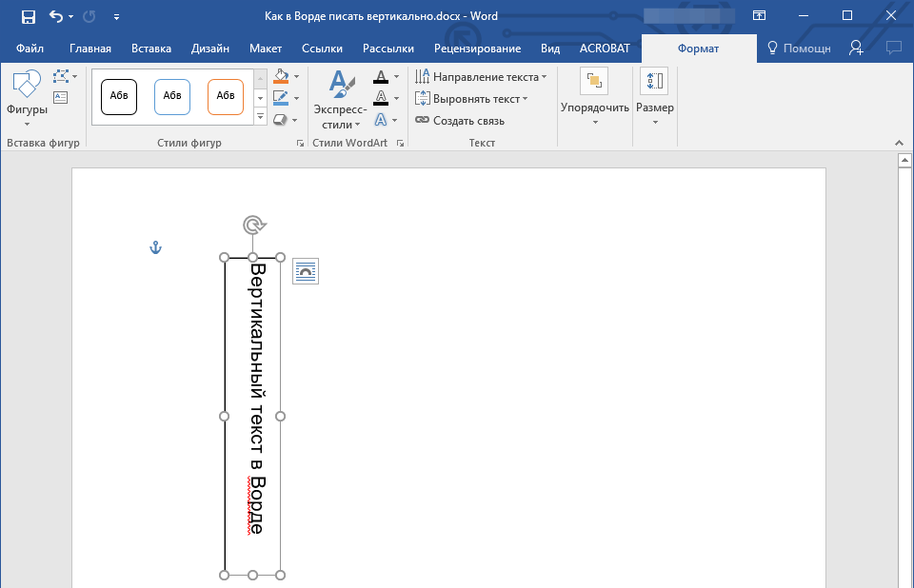Switch to the Вставка tab

pos(151,49)
